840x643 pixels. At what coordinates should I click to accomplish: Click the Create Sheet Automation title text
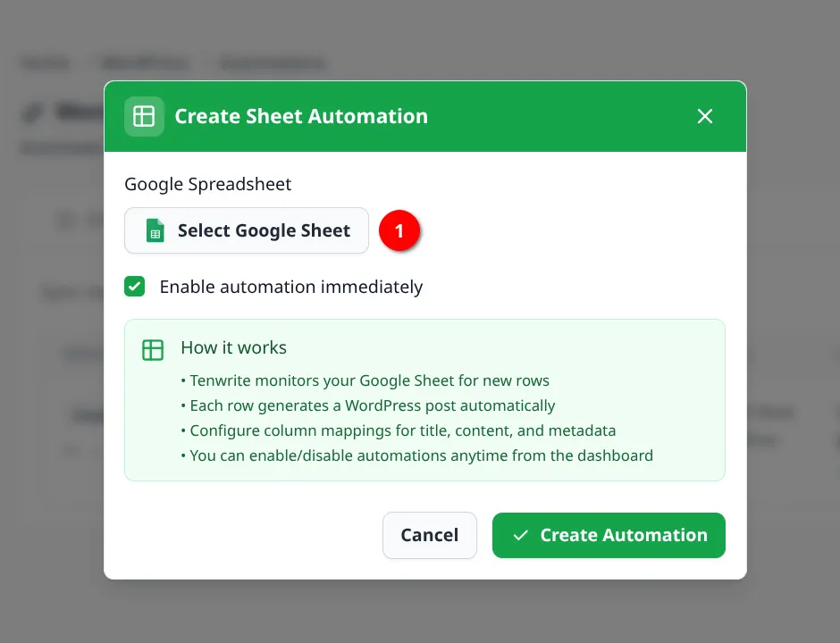pyautogui.click(x=299, y=116)
